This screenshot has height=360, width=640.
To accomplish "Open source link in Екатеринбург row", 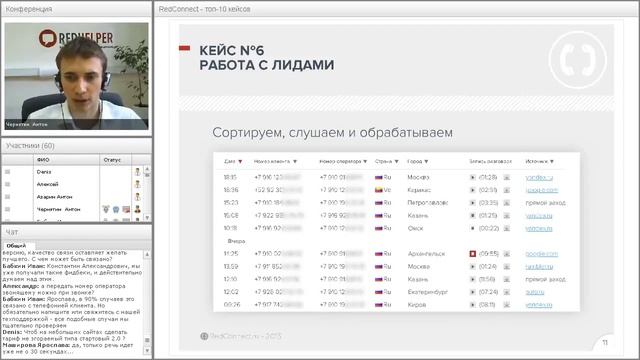I will [535, 292].
